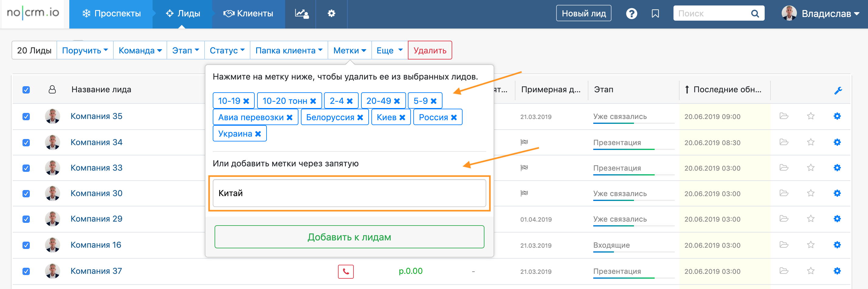The image size is (868, 289).
Task: Click the tag input field containing Китай
Action: (349, 193)
